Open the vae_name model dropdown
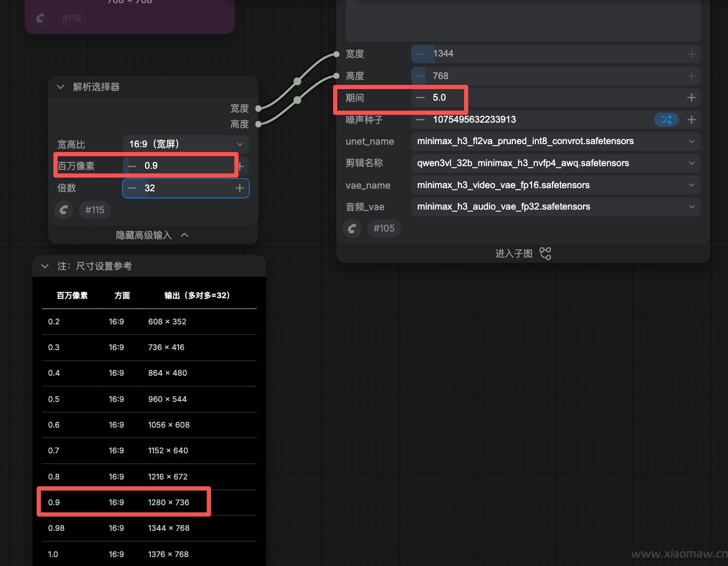 click(x=556, y=185)
